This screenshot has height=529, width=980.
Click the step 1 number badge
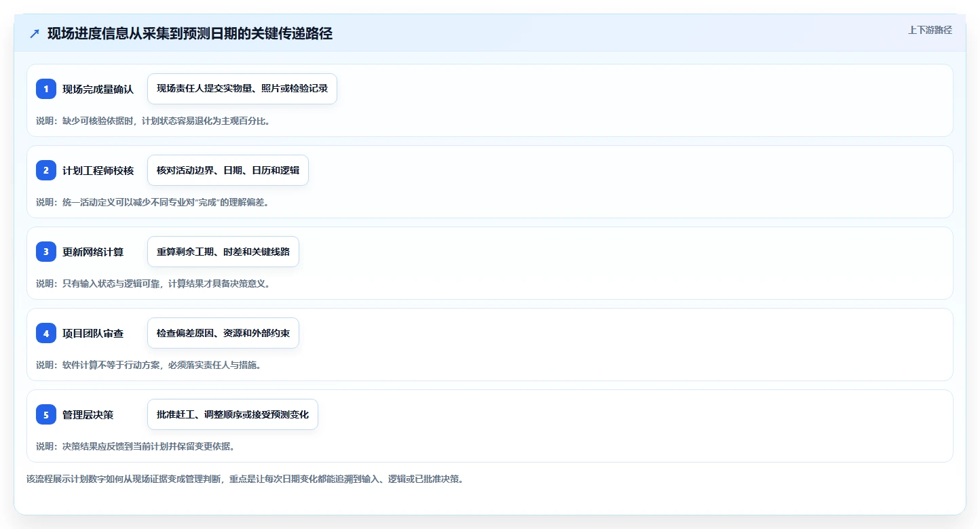pyautogui.click(x=46, y=89)
